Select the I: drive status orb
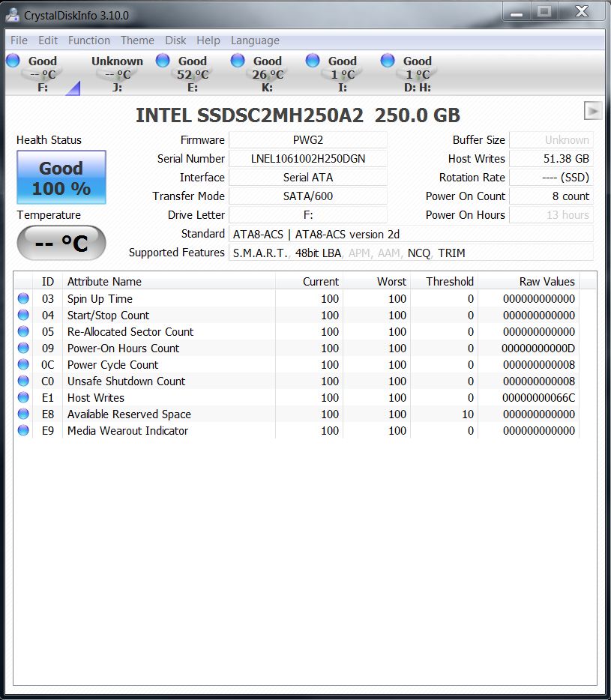611x700 pixels. pyautogui.click(x=313, y=61)
